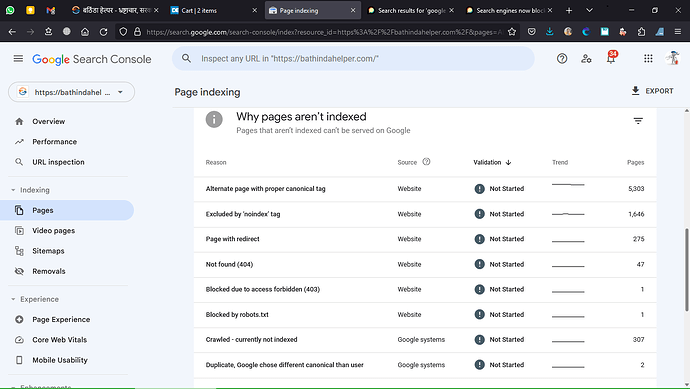The height and width of the screenshot is (389, 690).
Task: Open the Pocket save icon in toolbar
Action: (532, 32)
